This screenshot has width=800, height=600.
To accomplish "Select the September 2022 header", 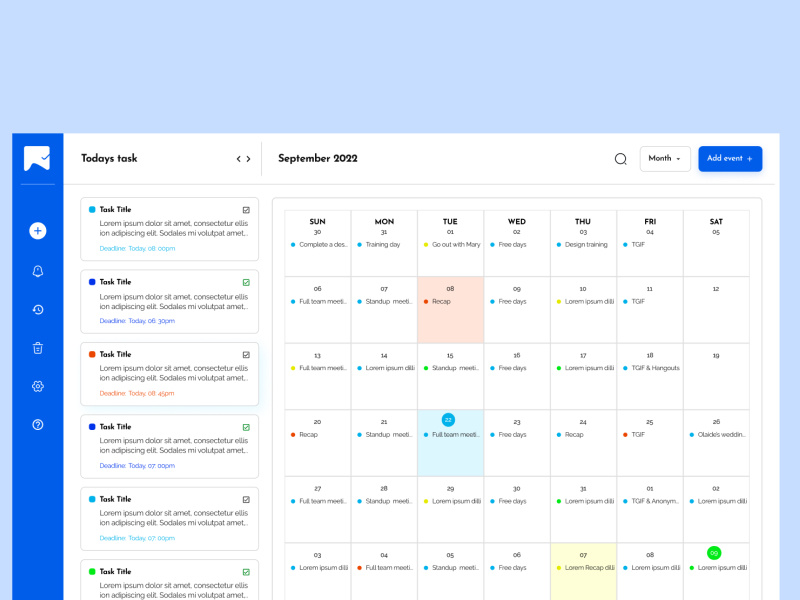I will pos(317,159).
